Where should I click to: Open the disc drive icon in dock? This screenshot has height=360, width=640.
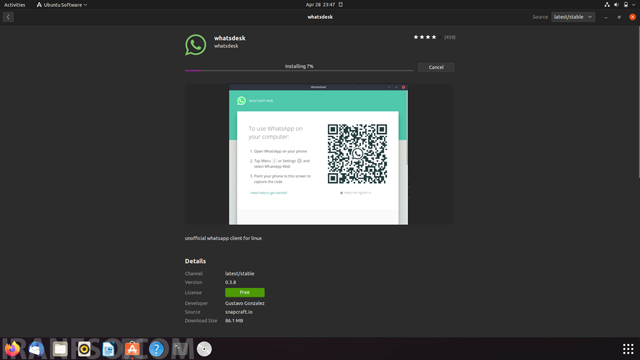(204, 349)
